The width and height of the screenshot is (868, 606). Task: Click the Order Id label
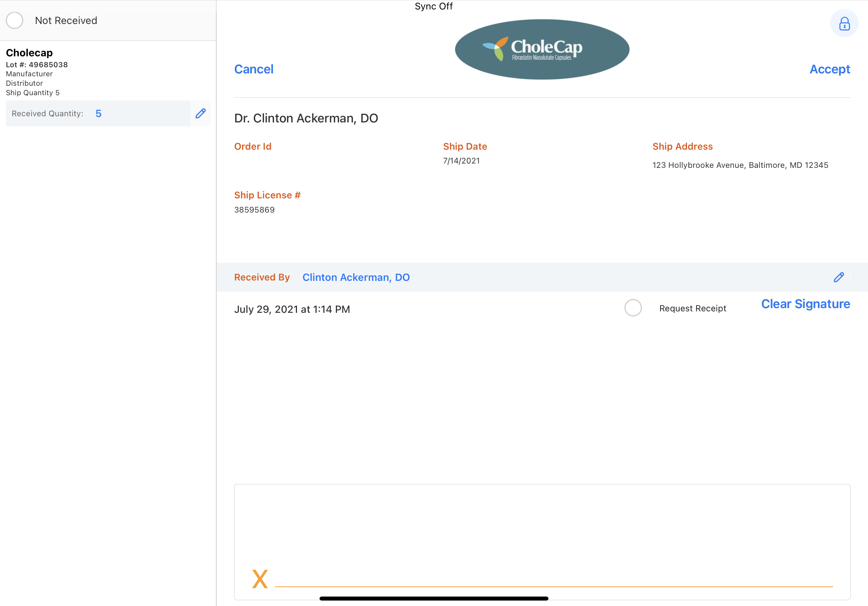253,146
